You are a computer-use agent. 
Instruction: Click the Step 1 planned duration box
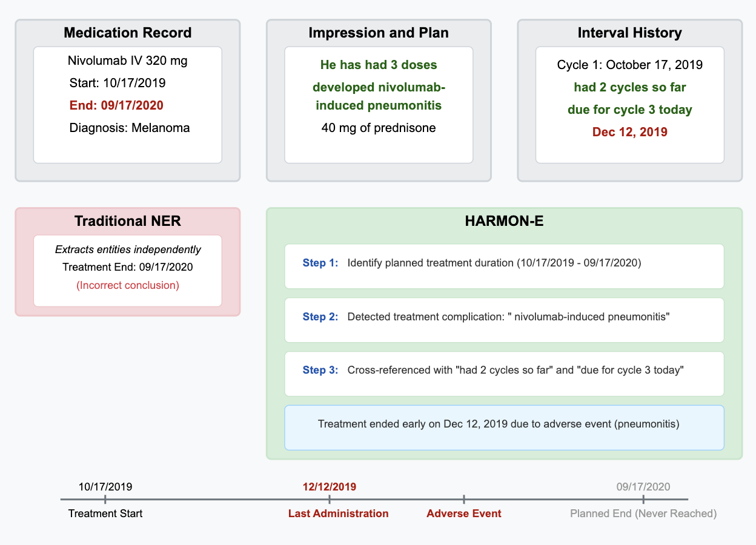click(504, 266)
